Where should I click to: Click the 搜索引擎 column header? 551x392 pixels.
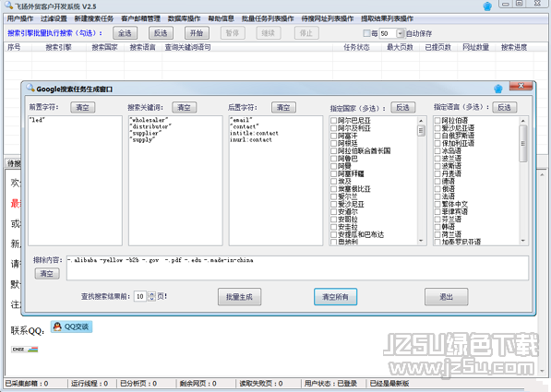(59, 47)
